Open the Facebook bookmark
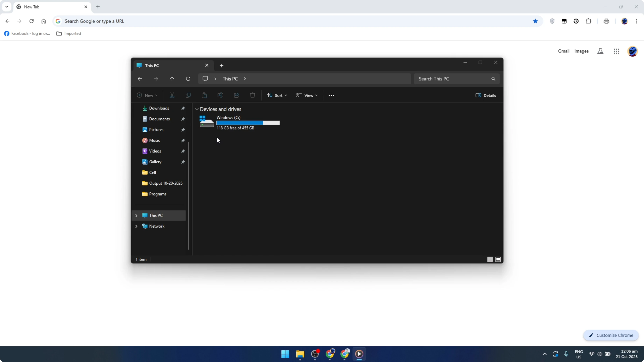This screenshot has width=644, height=362. pos(27,33)
